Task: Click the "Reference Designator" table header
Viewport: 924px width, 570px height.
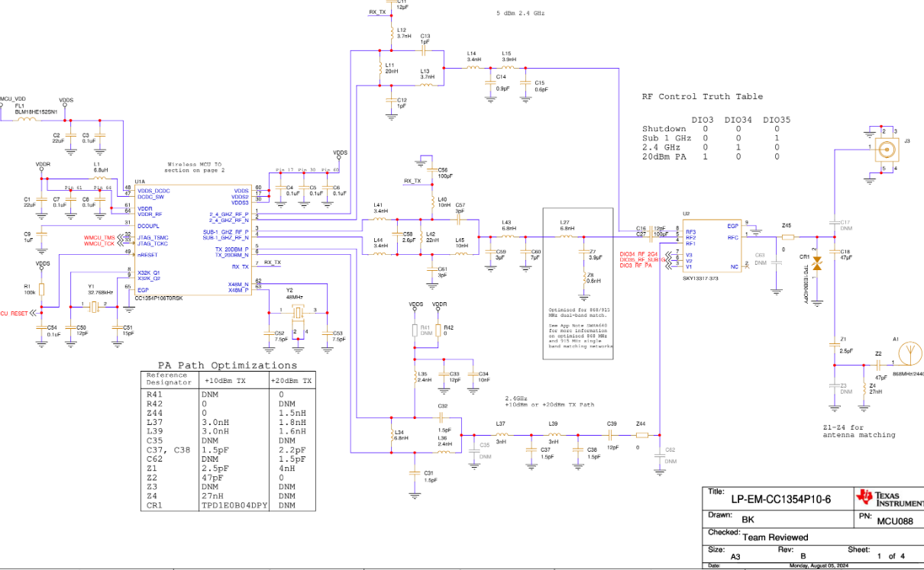Action: 168,379
